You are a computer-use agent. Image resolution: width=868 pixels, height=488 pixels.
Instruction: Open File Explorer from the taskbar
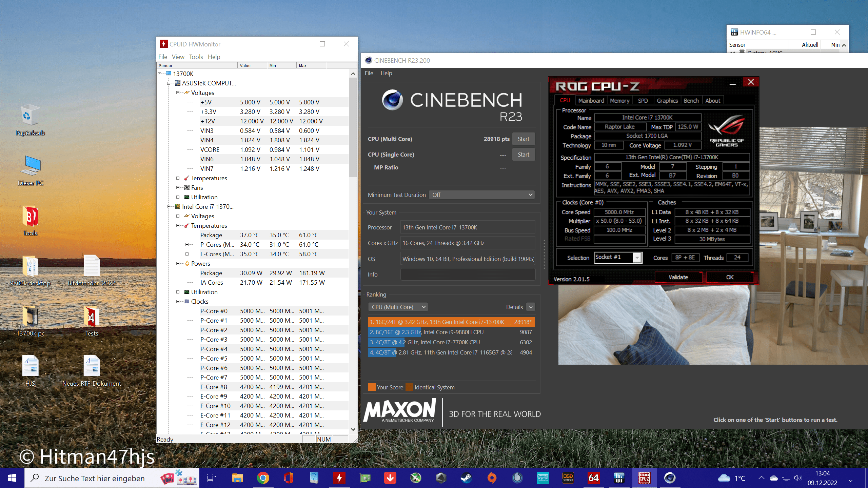pyautogui.click(x=237, y=478)
